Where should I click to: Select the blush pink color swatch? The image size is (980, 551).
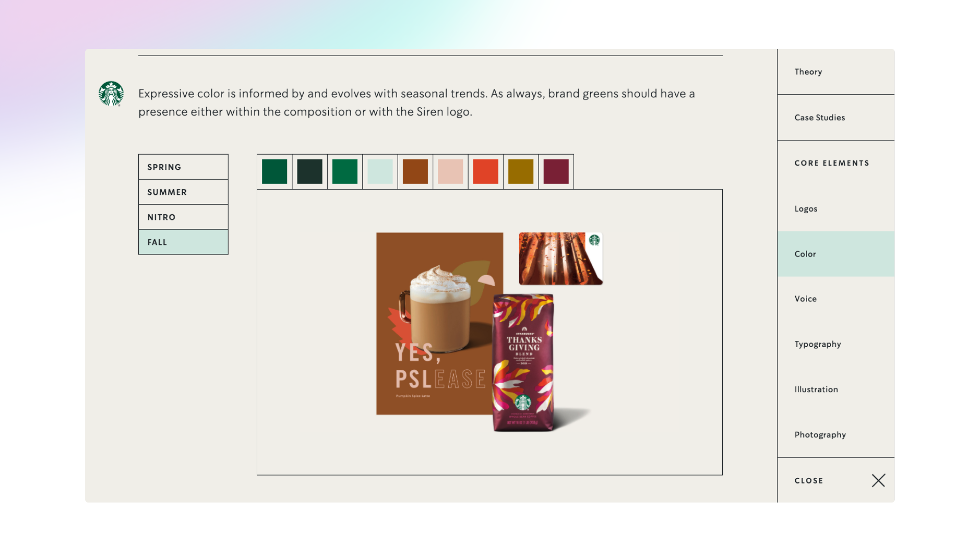[450, 171]
